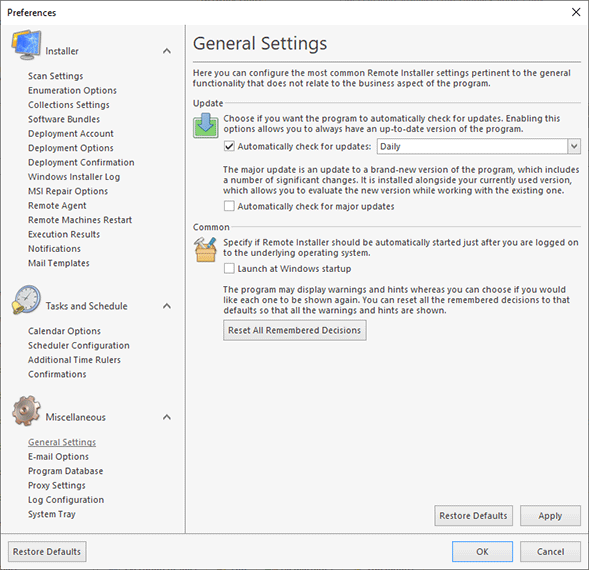Image resolution: width=589 pixels, height=570 pixels.
Task: Go to MSI Repair Options
Action: click(x=68, y=191)
